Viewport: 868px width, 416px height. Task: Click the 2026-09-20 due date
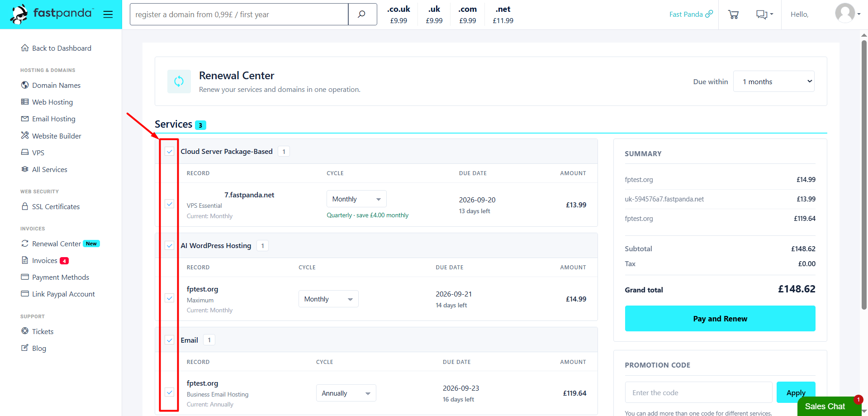pyautogui.click(x=477, y=200)
